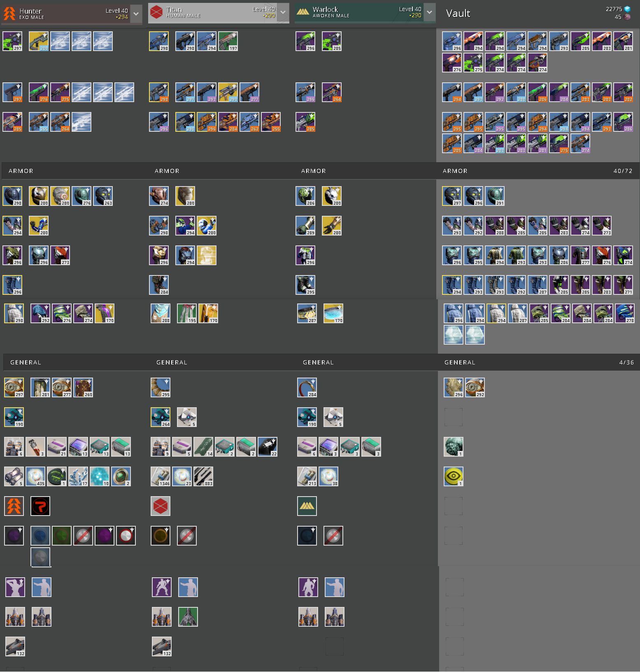Select Warlock's special weapon with 264 light

332,92
